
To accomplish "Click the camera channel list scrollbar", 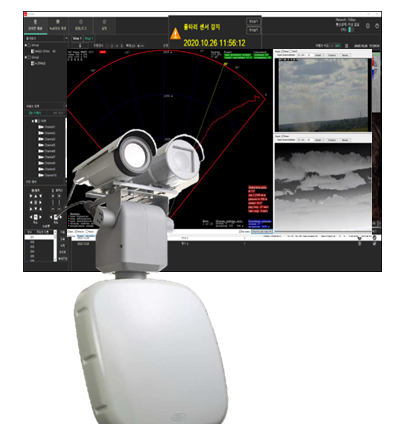I will [66, 148].
